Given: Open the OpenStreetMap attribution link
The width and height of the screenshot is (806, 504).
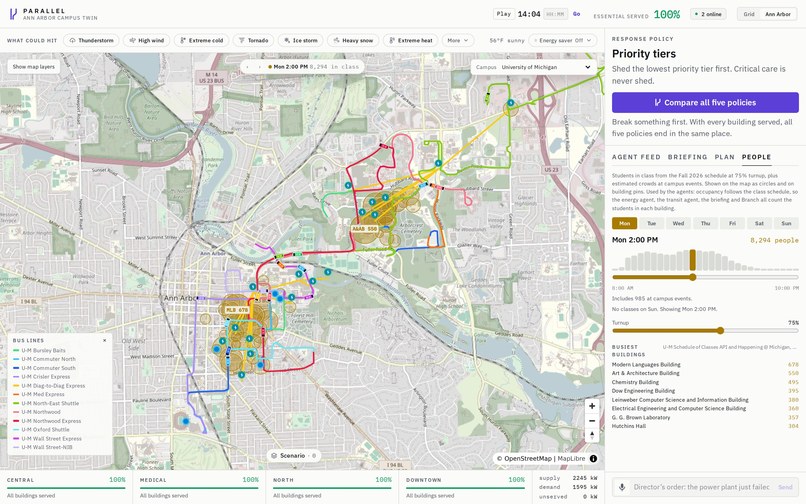Looking at the screenshot, I should click(527, 458).
